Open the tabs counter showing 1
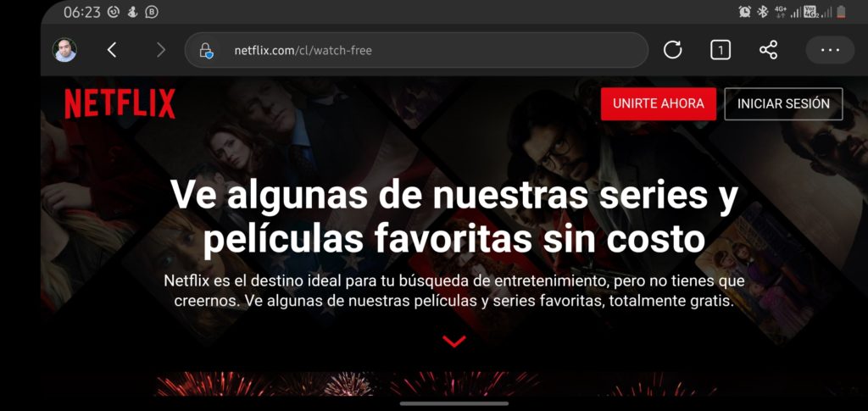 [721, 50]
